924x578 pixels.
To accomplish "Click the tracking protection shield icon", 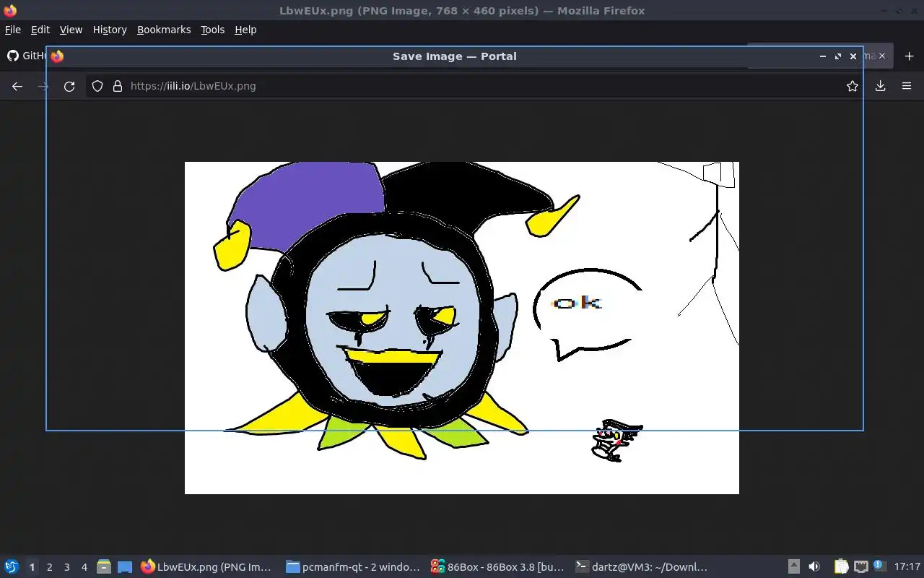I will [x=97, y=86].
